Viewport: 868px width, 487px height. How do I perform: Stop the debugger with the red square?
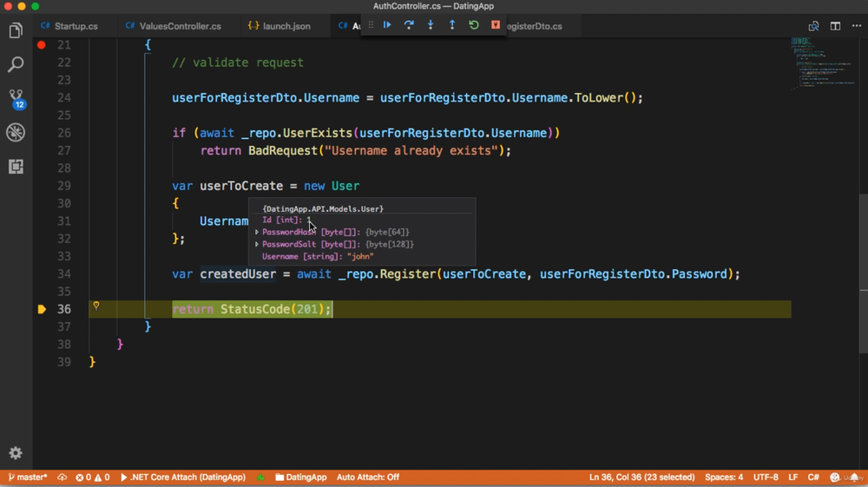(496, 25)
